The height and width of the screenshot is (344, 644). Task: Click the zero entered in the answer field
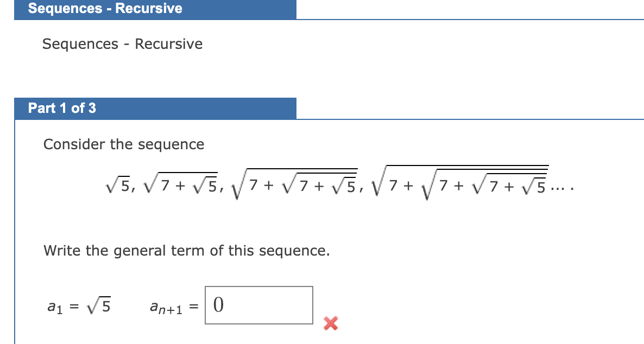[x=218, y=305]
